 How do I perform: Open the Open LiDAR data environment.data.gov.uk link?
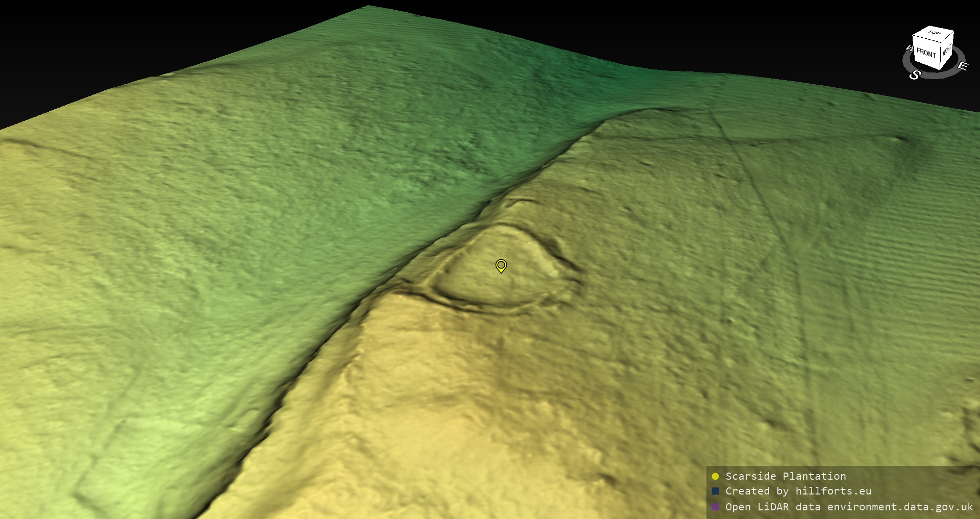(x=849, y=507)
